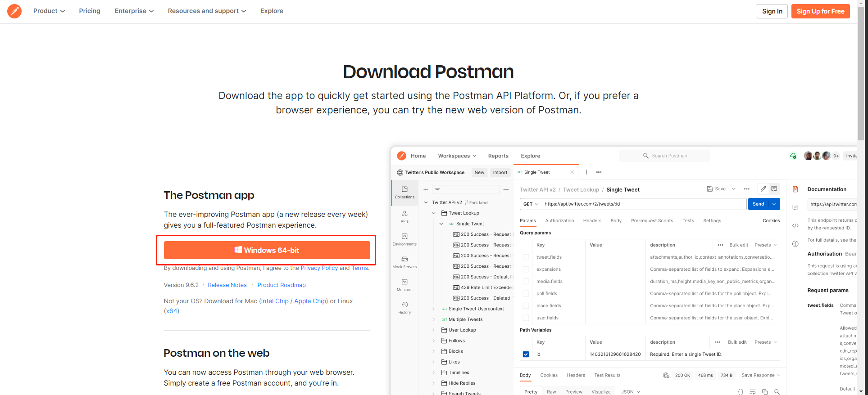Viewport: 868px width, 395px height.
Task: Open the Workspaces dropdown in app
Action: (x=457, y=156)
